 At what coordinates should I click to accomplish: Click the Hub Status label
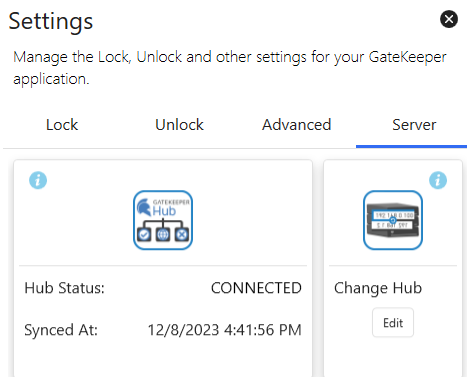65,288
